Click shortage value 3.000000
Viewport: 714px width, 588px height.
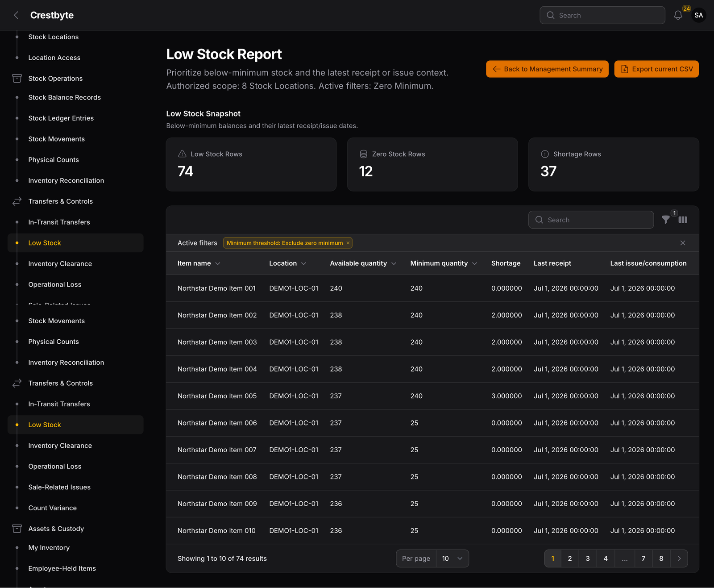(506, 396)
